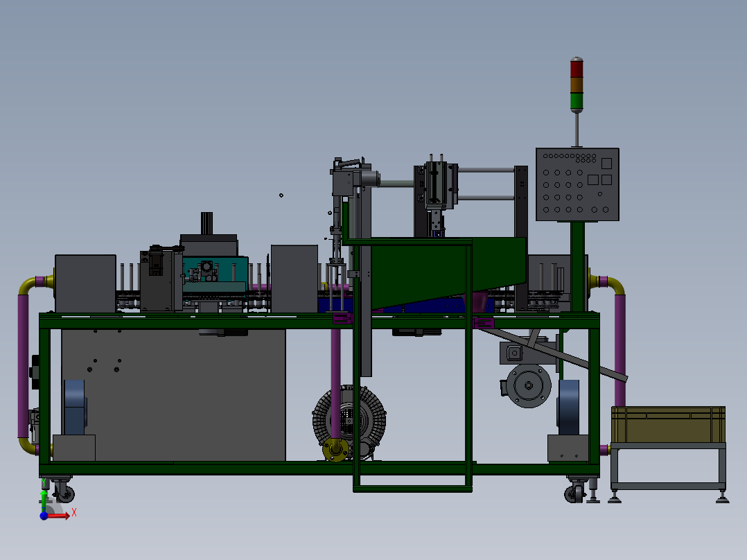
Task: Select the red segment of the signal tower light
Action: (x=577, y=69)
